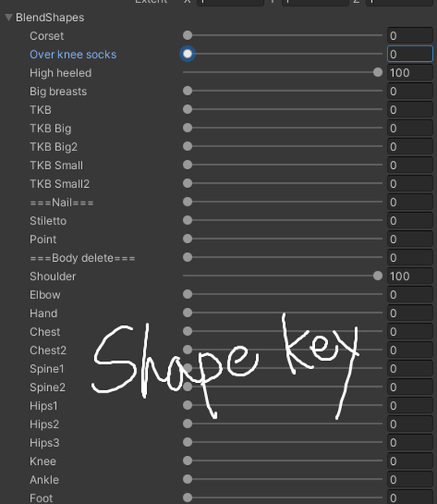Click the Hand value field
The width and height of the screenshot is (437, 504).
pos(410,313)
